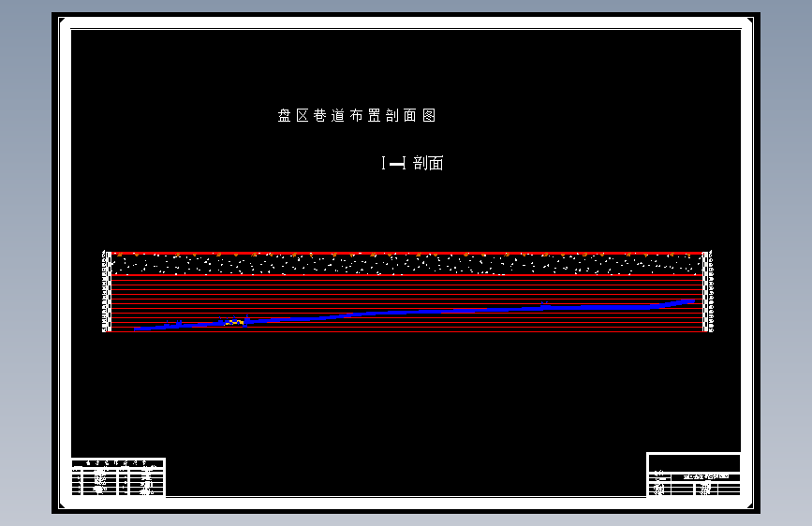The width and height of the screenshot is (812, 526).
Task: Select the legend table at the lower left
Action: tap(118, 476)
